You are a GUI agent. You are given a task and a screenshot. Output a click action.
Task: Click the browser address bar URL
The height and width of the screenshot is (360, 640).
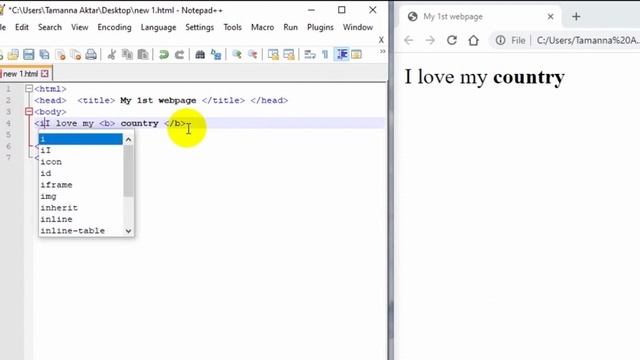(x=588, y=40)
